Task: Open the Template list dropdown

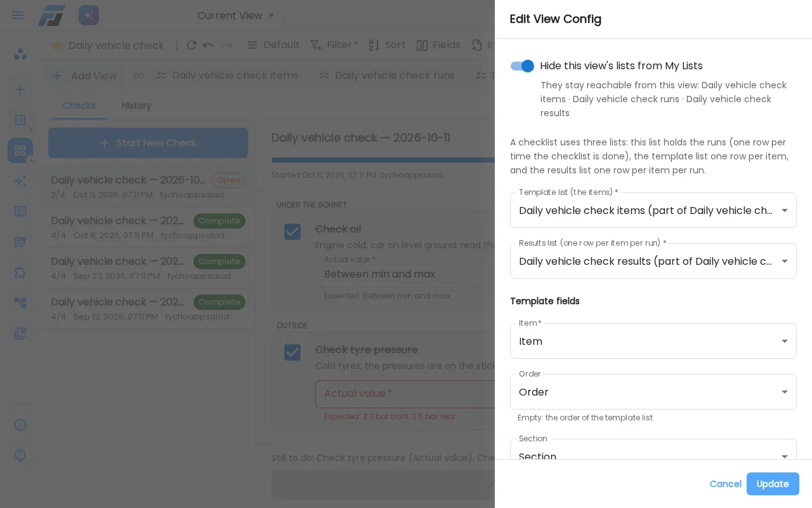Action: [653, 210]
